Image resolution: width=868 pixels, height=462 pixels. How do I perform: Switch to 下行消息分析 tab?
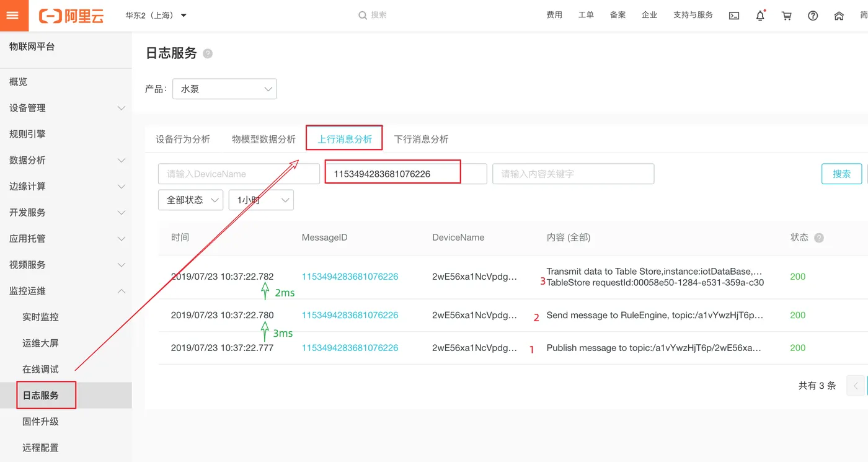pyautogui.click(x=421, y=139)
